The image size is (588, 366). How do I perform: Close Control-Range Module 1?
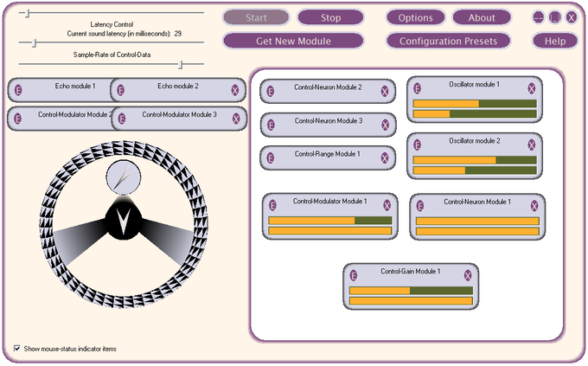tap(385, 158)
